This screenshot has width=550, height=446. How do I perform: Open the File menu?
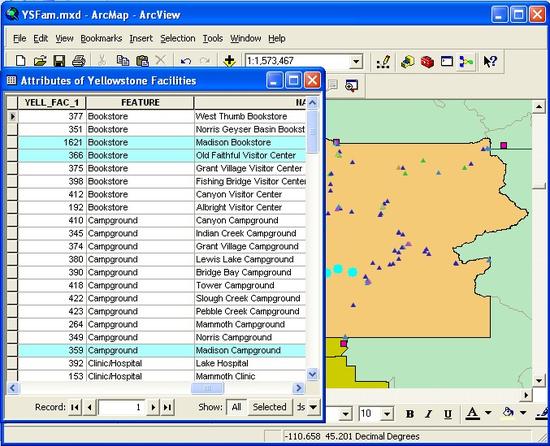click(20, 38)
